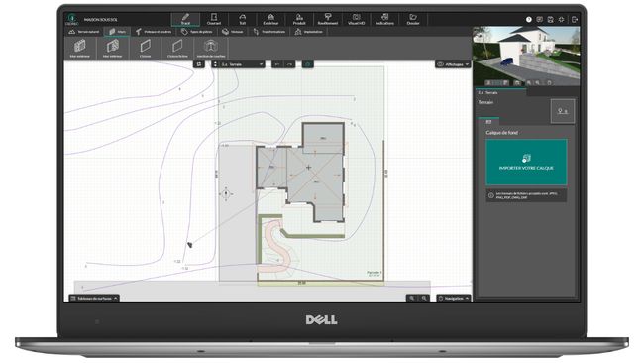Click the Importer votre calque button
Screen dimensions: 644x363
tap(526, 162)
